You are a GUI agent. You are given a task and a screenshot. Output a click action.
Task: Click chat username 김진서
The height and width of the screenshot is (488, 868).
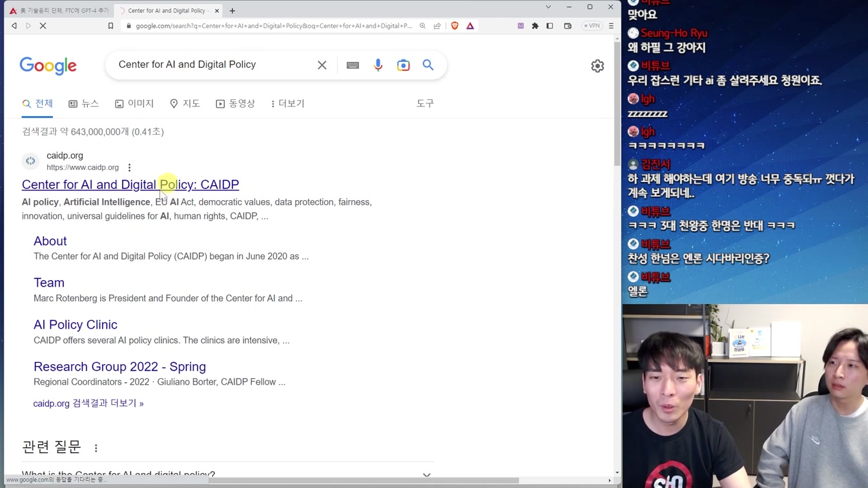(x=656, y=165)
